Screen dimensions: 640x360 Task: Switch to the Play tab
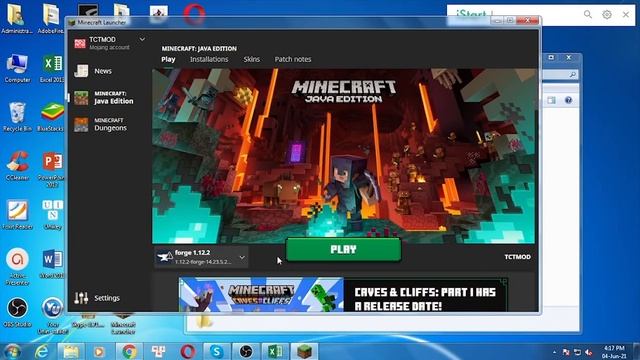coord(168,60)
